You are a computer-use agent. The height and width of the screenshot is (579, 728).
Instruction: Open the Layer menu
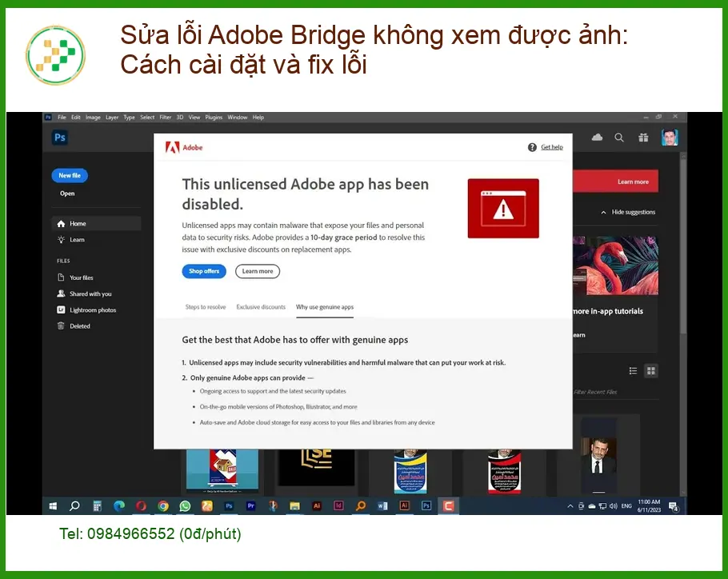coord(112,118)
